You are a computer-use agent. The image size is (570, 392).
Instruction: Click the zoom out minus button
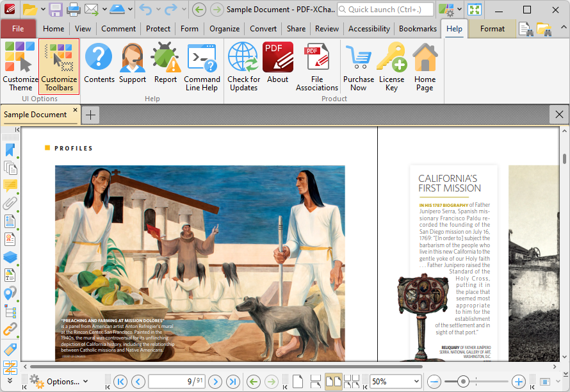tap(434, 382)
